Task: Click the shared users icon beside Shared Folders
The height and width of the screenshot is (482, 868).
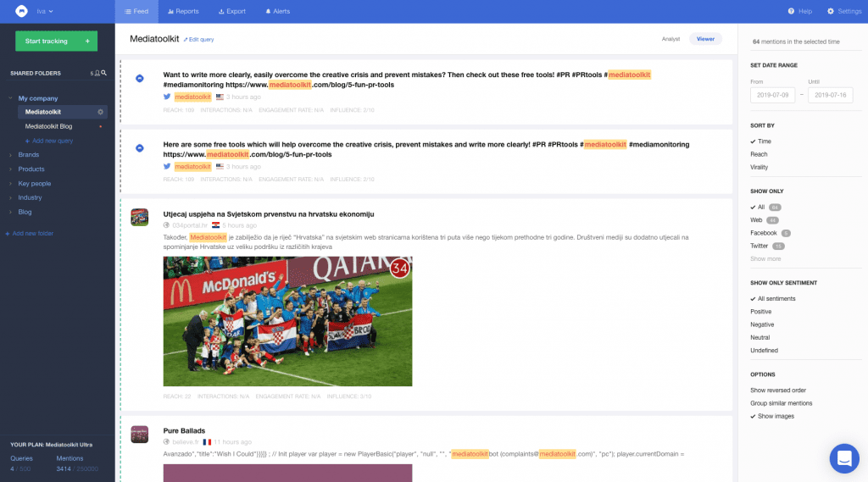Action: click(x=97, y=73)
